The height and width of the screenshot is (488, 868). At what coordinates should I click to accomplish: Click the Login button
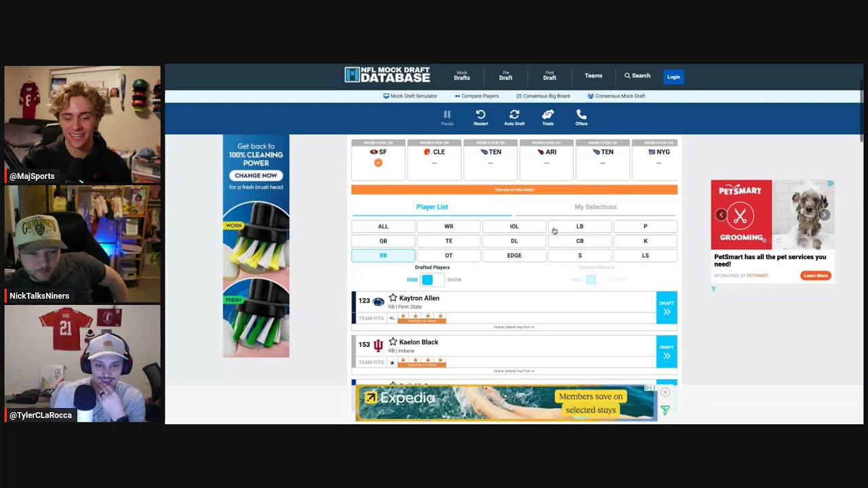[x=673, y=77]
